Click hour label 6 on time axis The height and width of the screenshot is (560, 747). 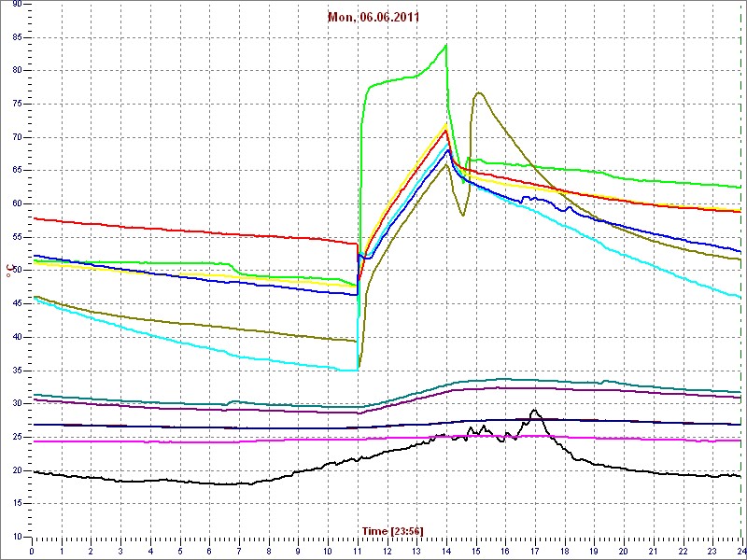[209, 550]
